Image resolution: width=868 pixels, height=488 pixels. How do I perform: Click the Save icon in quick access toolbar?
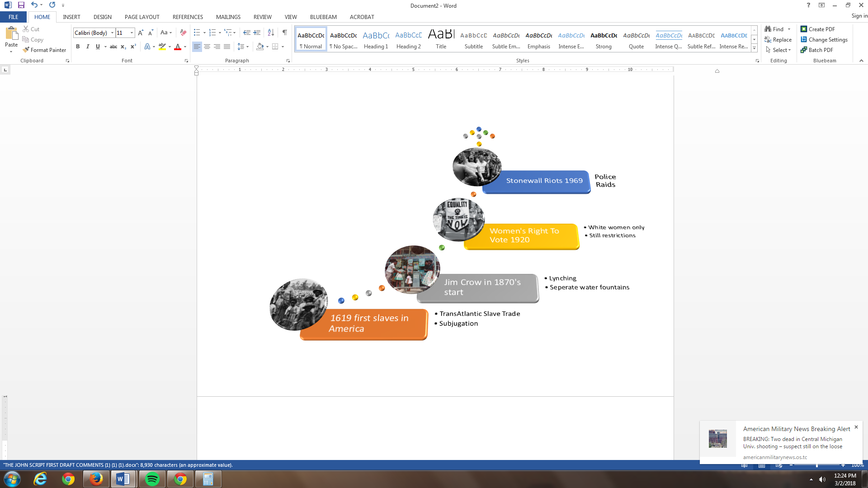click(21, 5)
